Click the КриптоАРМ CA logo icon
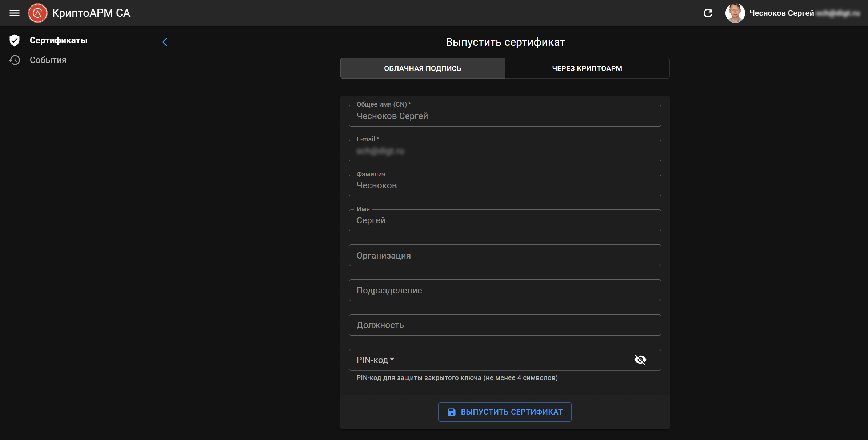This screenshot has width=868, height=440. 38,13
